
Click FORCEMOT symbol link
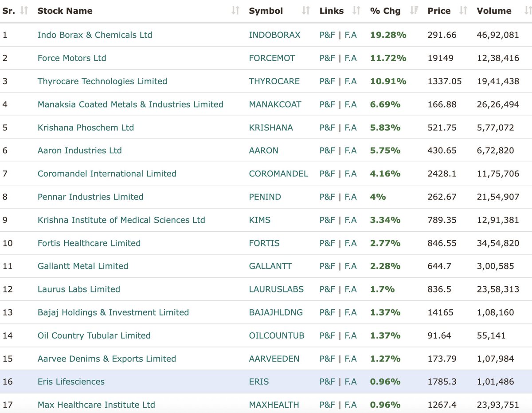tap(272, 58)
